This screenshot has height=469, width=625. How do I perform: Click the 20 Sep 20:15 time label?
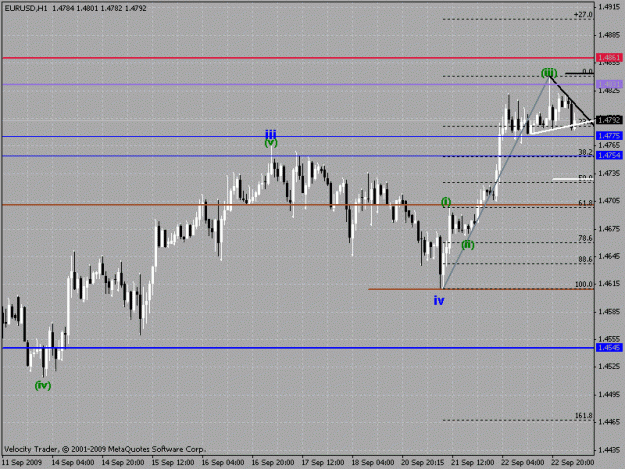pyautogui.click(x=423, y=462)
